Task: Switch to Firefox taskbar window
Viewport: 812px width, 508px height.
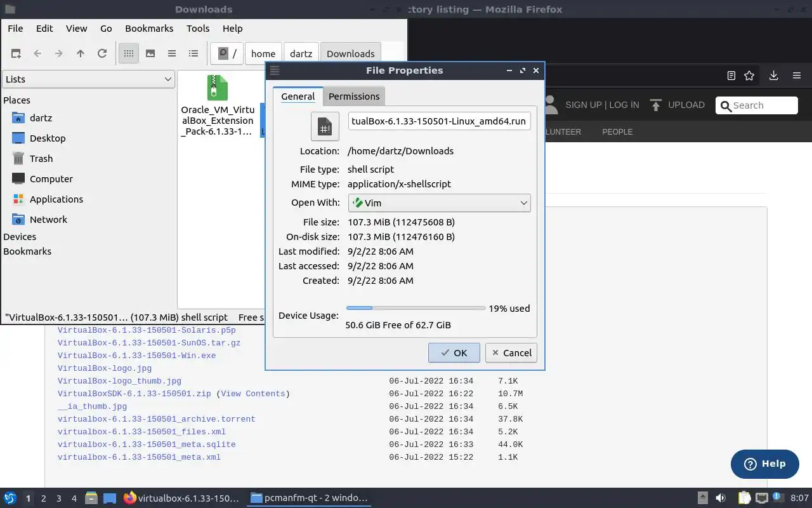Action: tap(181, 498)
